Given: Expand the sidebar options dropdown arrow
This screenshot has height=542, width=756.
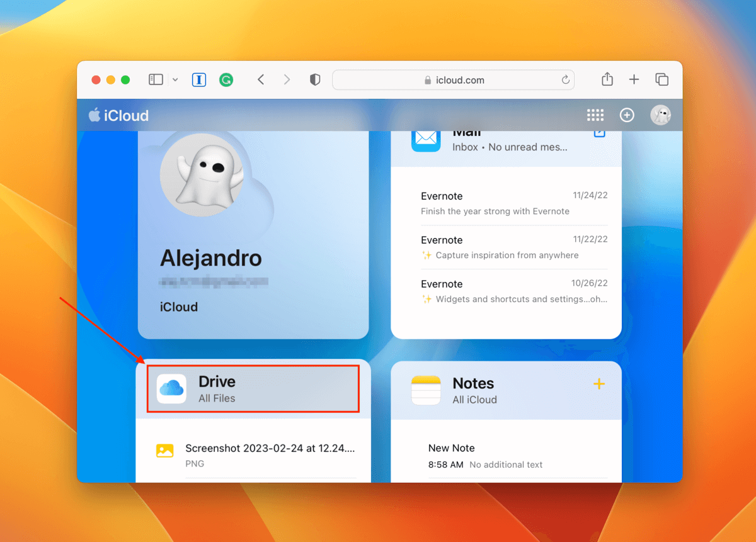Looking at the screenshot, I should click(175, 80).
